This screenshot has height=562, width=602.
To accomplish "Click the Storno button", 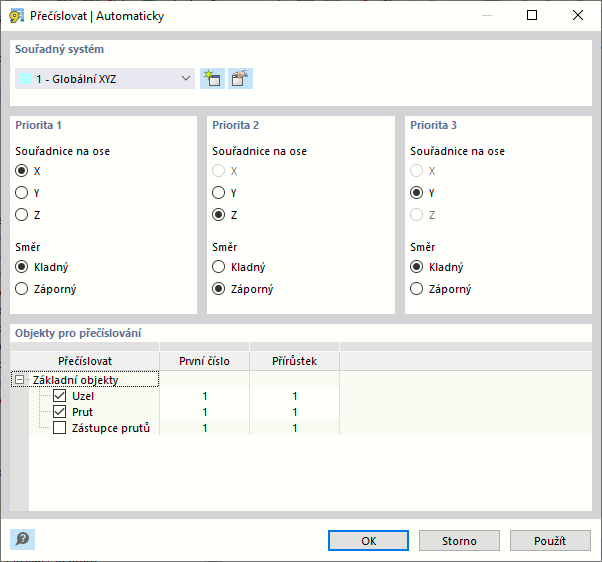I will point(459,540).
